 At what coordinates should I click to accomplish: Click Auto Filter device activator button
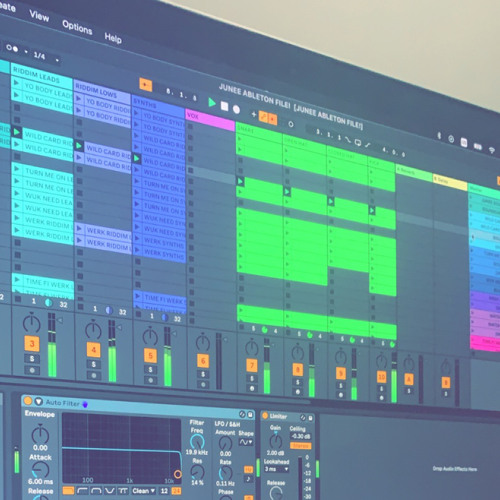(x=28, y=400)
